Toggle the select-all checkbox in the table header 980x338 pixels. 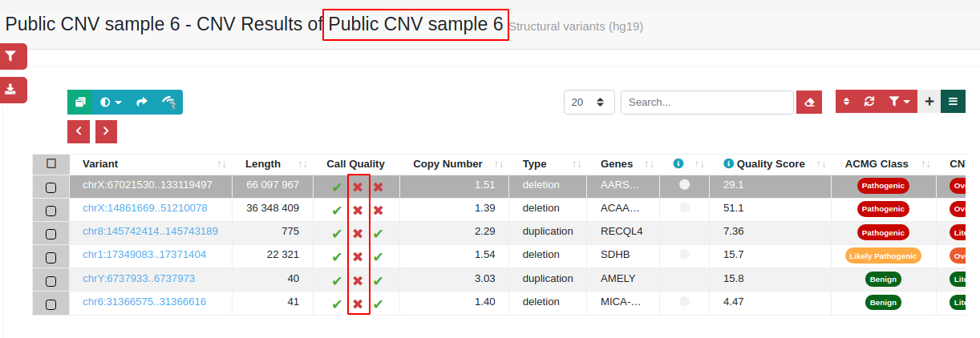(x=51, y=163)
